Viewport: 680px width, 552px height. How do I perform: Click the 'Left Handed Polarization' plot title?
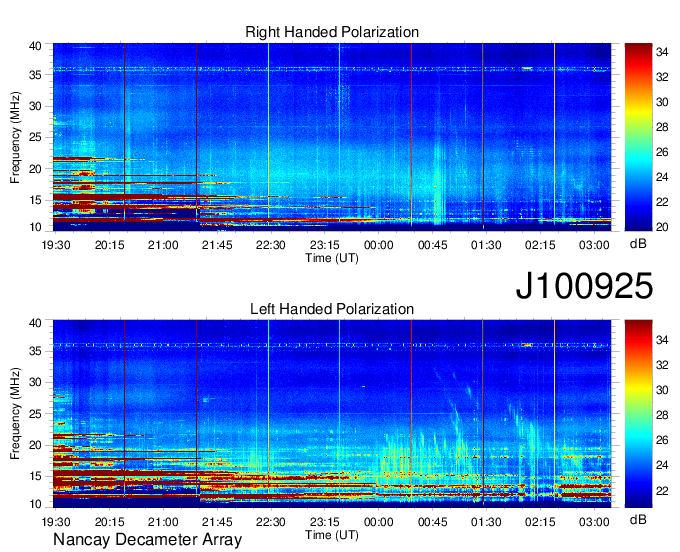332,309
